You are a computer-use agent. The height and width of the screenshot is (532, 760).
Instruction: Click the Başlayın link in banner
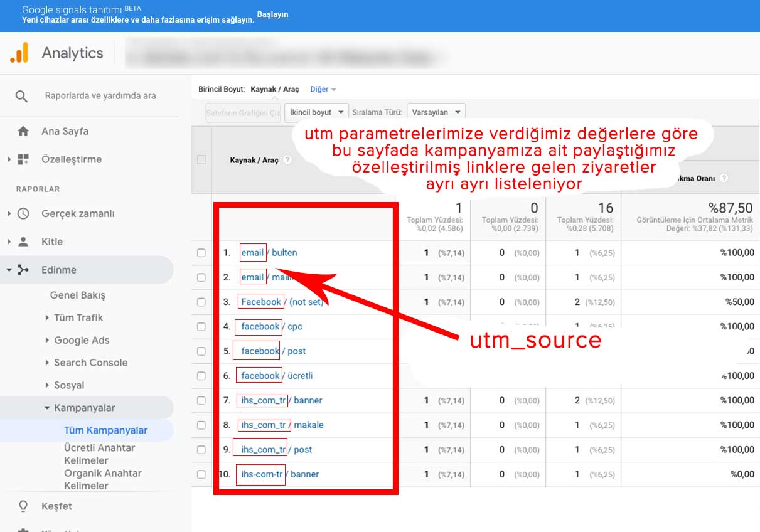272,14
